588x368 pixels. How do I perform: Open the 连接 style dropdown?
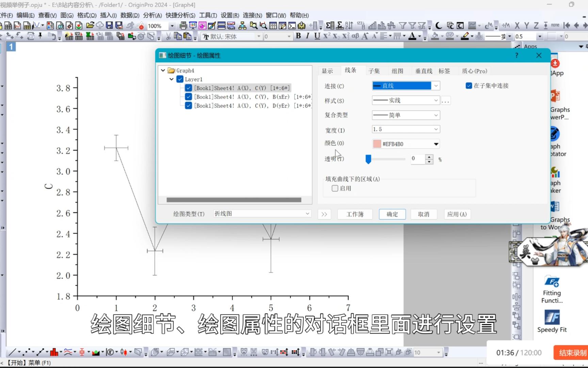click(x=436, y=86)
